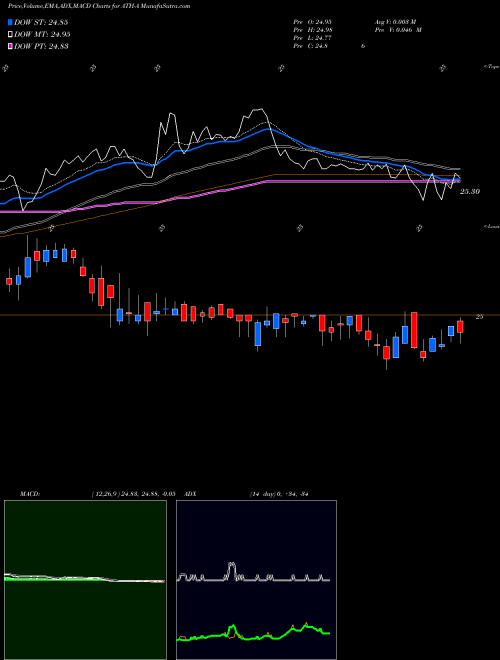Open the green MACD indicator chart panel

(x=85, y=580)
